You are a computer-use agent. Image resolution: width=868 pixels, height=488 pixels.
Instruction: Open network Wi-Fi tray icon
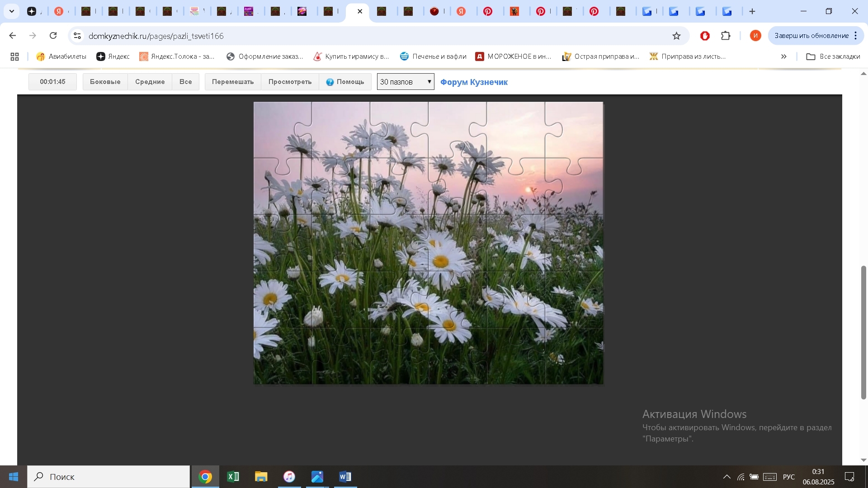coord(741,477)
